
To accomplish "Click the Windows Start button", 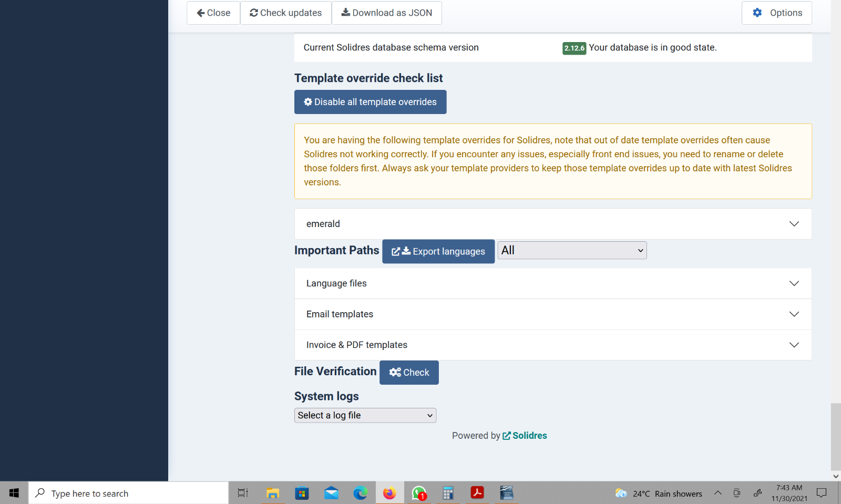I will 14,493.
